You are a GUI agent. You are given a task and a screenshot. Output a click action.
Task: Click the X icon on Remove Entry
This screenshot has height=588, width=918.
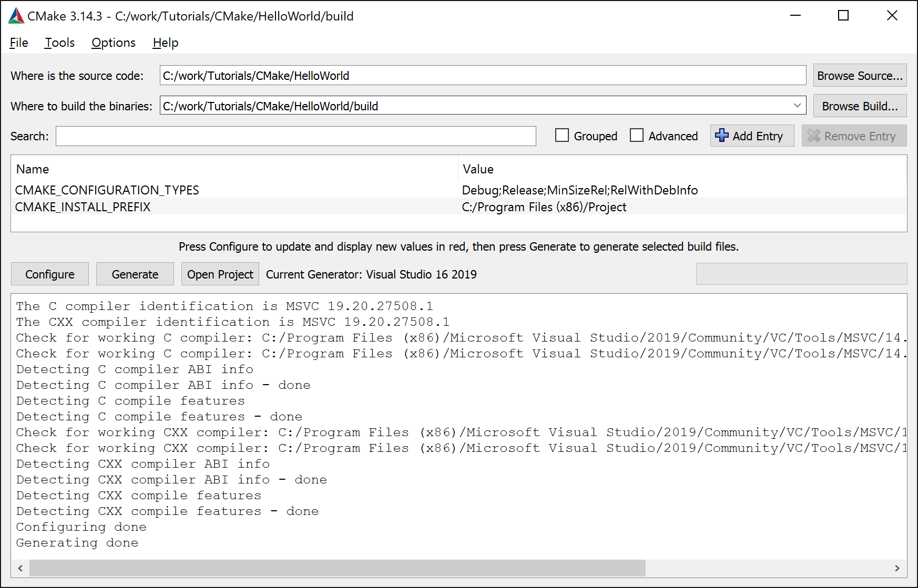tap(814, 136)
